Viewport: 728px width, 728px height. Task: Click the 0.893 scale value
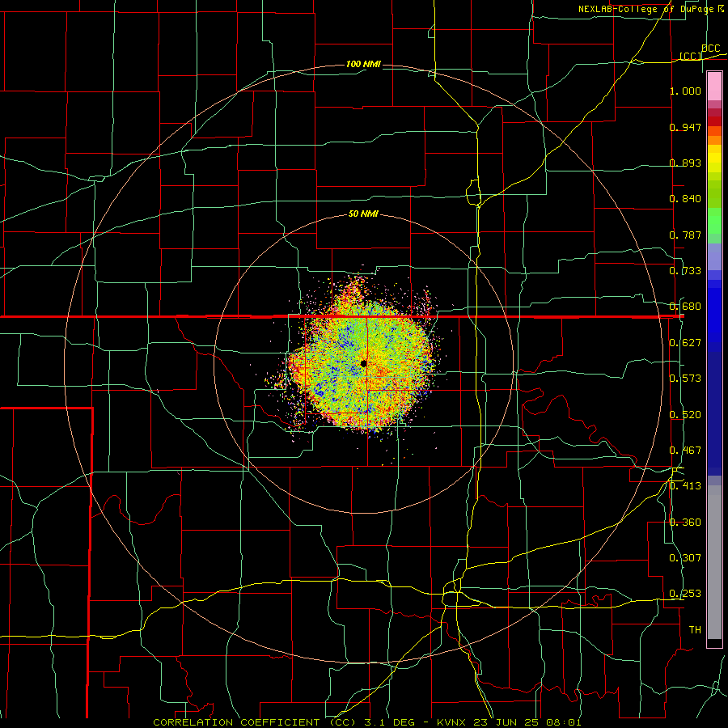tap(685, 163)
